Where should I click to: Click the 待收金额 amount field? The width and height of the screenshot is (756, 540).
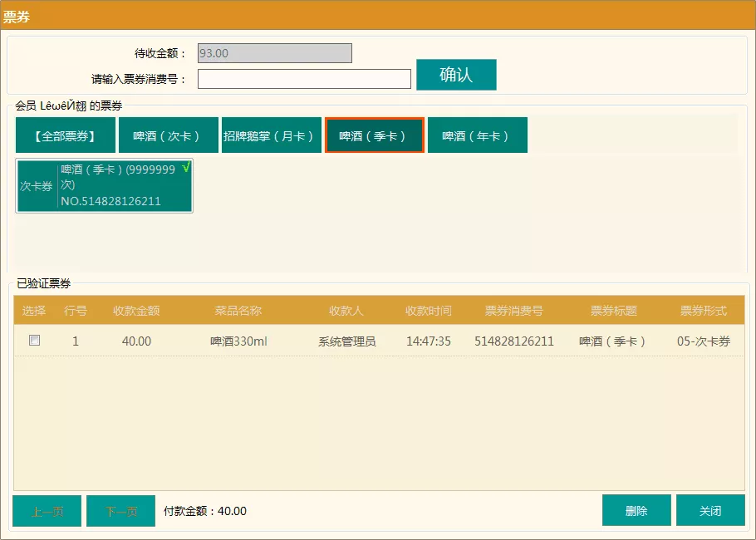274,53
